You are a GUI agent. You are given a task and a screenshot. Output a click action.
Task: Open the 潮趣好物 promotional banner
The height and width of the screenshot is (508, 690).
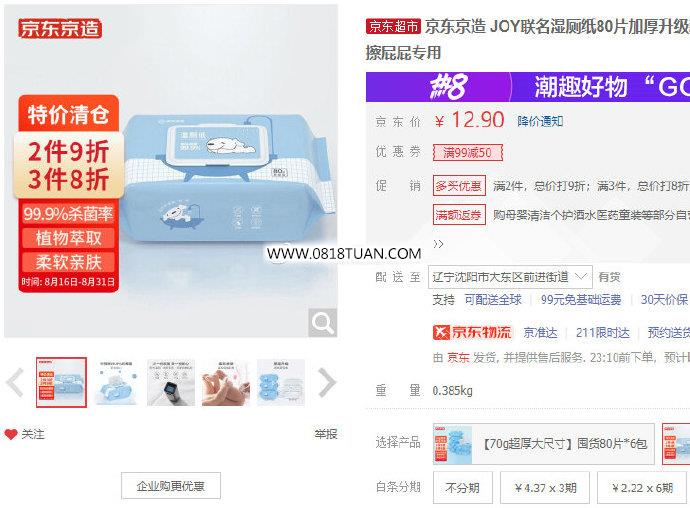pyautogui.click(x=528, y=87)
